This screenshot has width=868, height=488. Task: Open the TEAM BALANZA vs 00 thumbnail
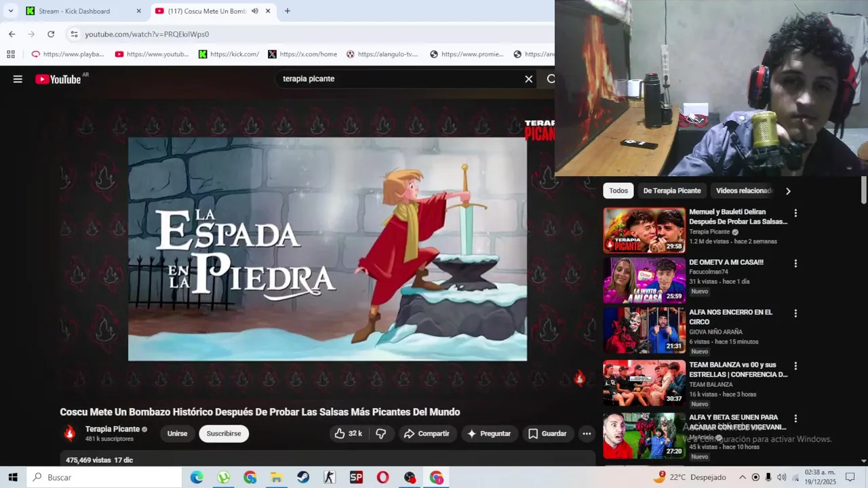point(644,383)
